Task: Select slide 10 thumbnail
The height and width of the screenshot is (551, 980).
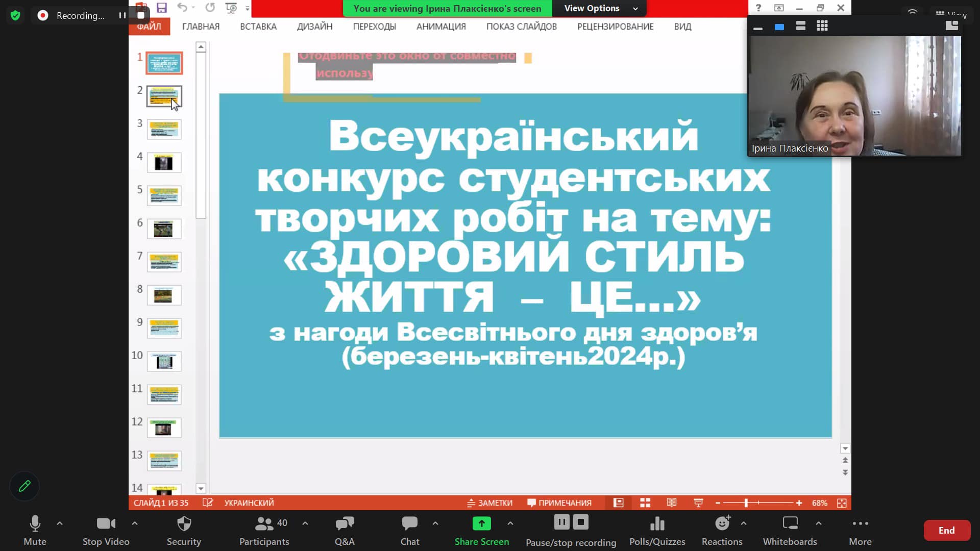Action: [x=164, y=361]
